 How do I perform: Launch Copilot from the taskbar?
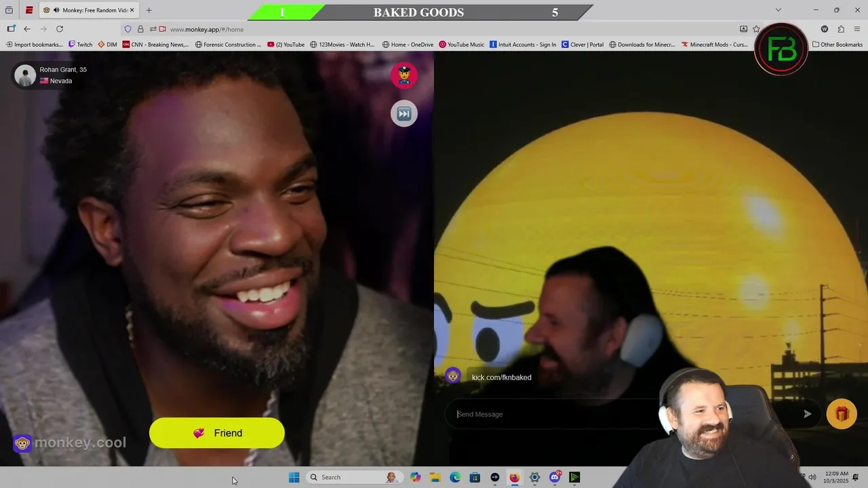(416, 477)
